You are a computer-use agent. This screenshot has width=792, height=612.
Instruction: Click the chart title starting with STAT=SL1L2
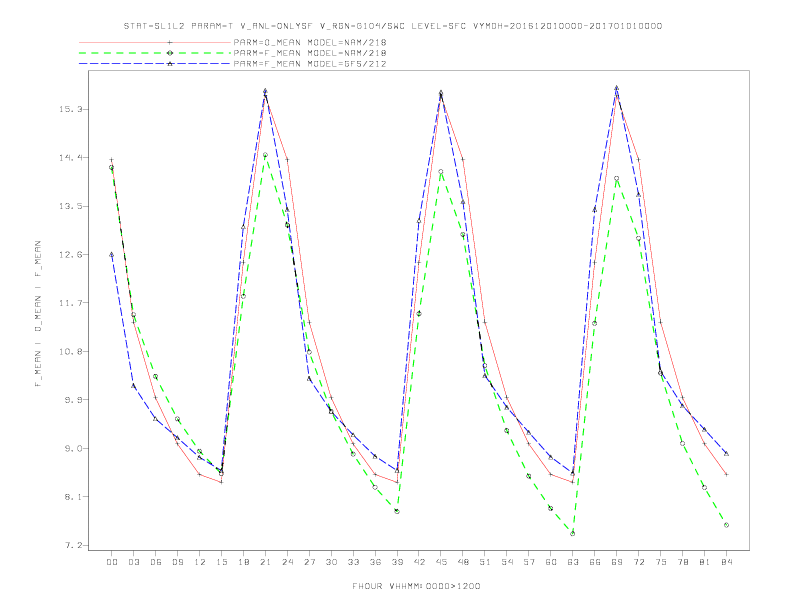393,26
